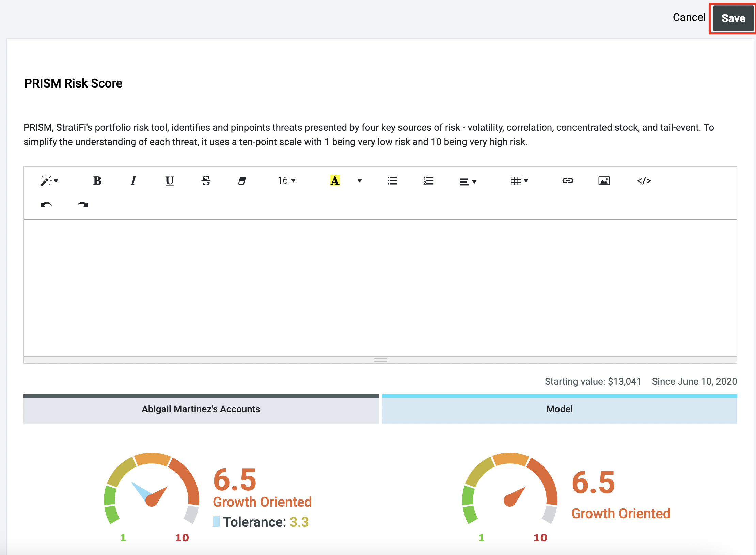Image resolution: width=756 pixels, height=555 pixels.
Task: Insert an ordered numbered list
Action: pos(428,180)
